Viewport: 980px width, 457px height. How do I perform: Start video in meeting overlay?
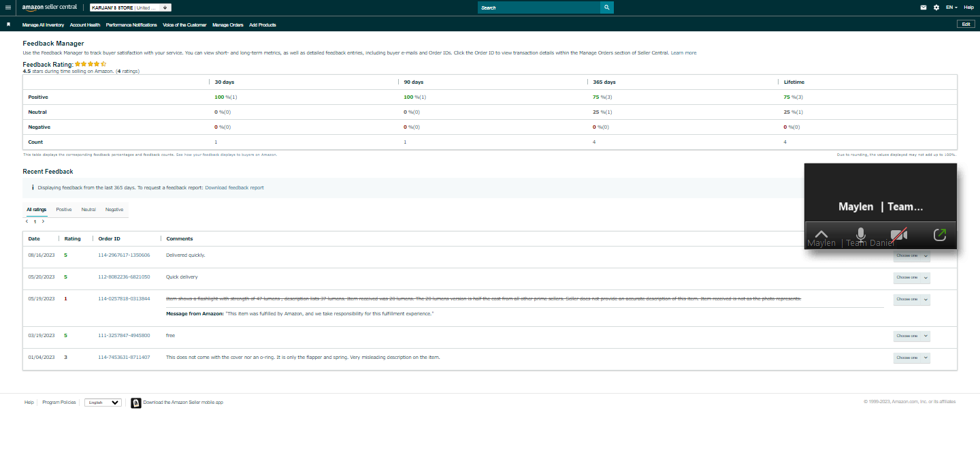pos(899,235)
